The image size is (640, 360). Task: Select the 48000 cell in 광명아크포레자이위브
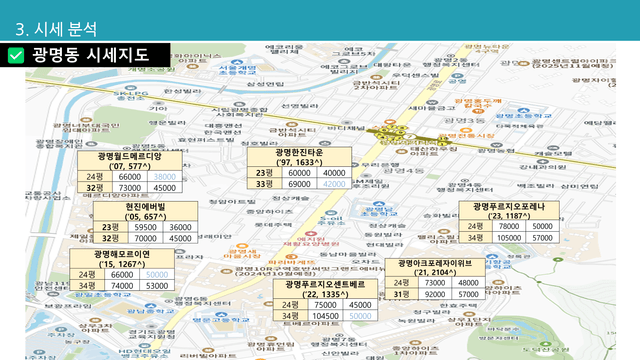[468, 282]
